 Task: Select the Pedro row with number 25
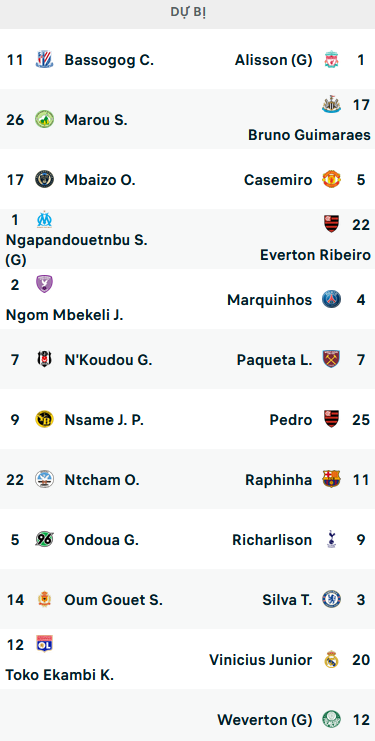pyautogui.click(x=188, y=420)
